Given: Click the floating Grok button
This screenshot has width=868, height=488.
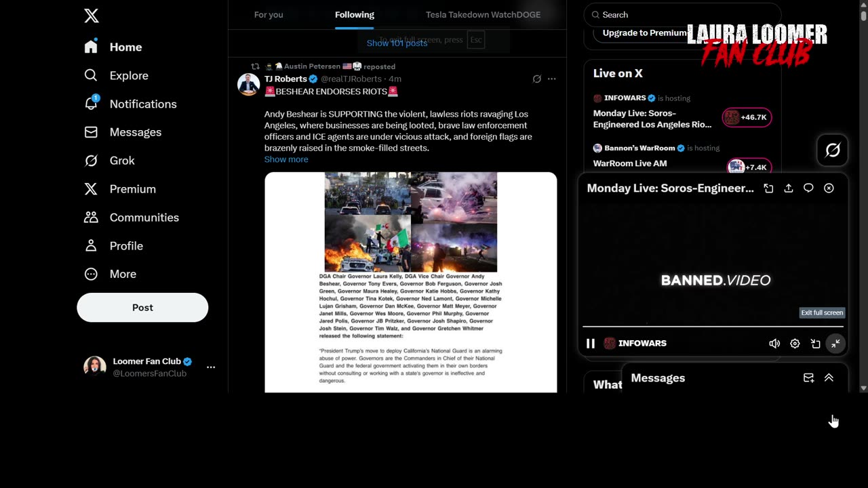Looking at the screenshot, I should click(x=833, y=150).
